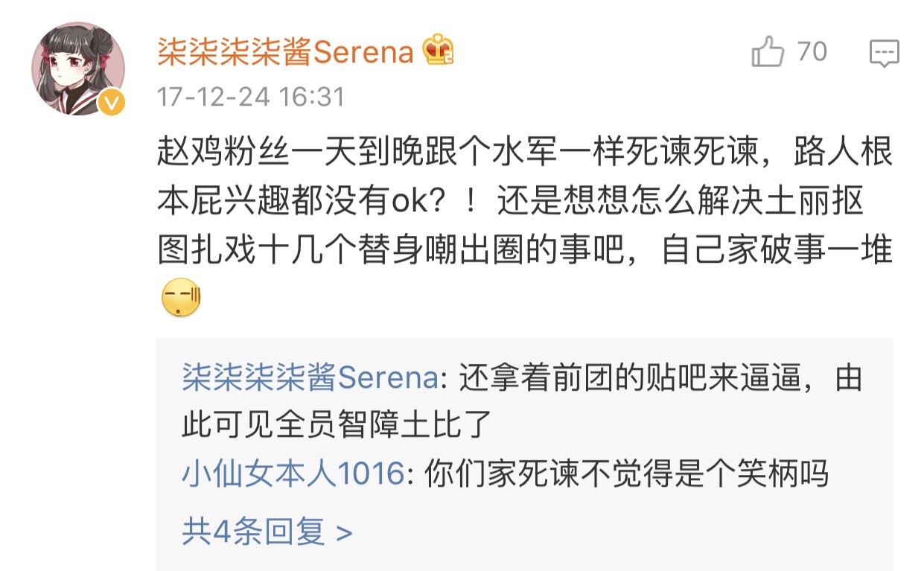Click blue 柒柒柒柒酱Serena name in replies
Viewport: 924px width, 571px height.
click(310, 379)
